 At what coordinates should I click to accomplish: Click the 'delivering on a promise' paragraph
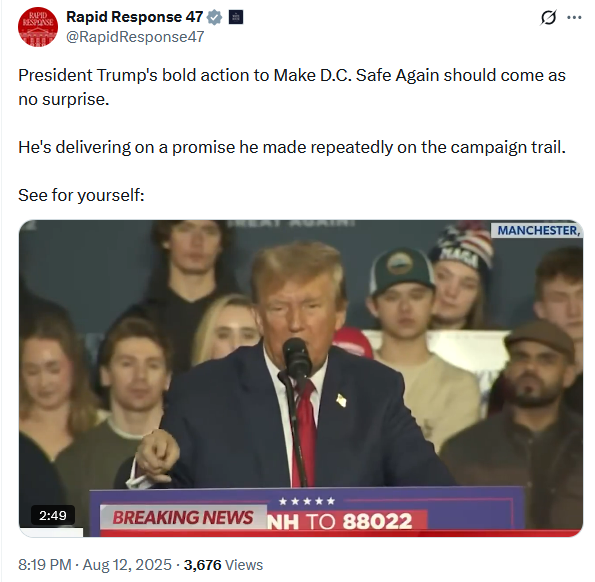click(x=292, y=147)
